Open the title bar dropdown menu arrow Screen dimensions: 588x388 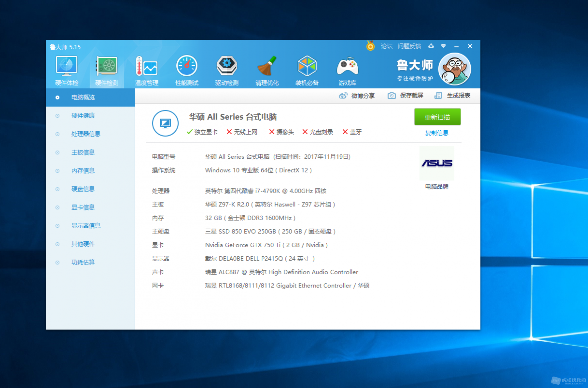[x=443, y=46]
